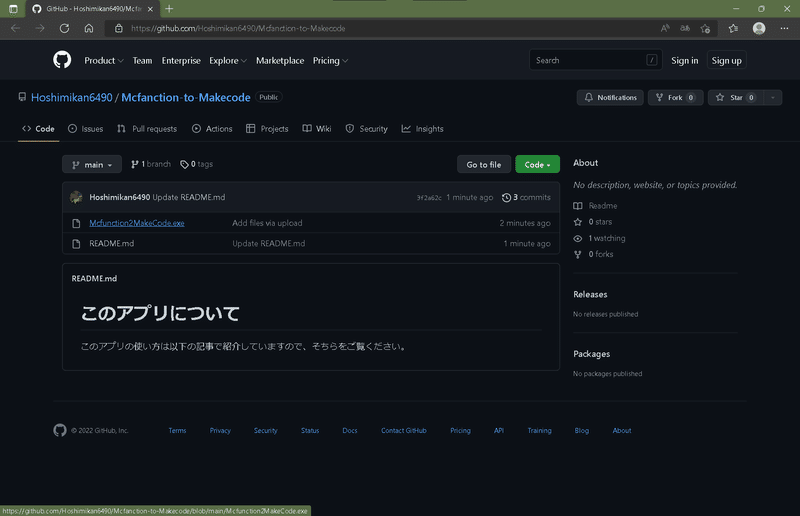Click the GitHub Octocat logo in header
The width and height of the screenshot is (800, 516).
[x=62, y=60]
